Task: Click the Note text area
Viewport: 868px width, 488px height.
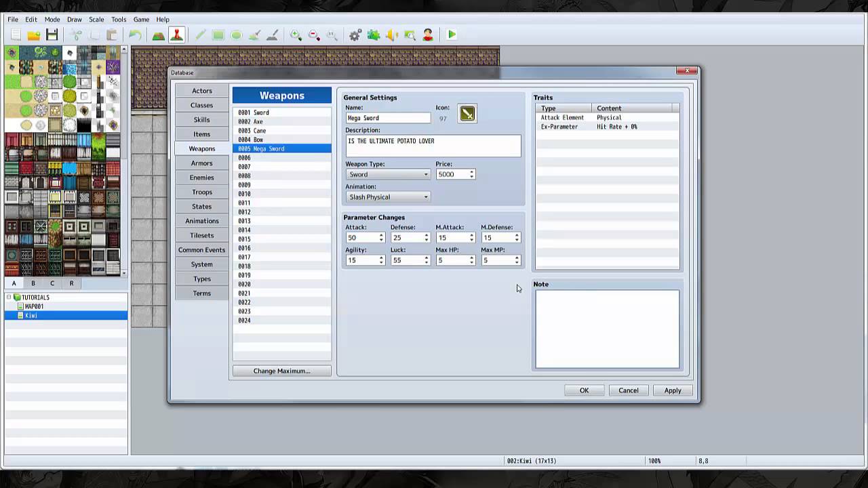Action: pyautogui.click(x=607, y=329)
